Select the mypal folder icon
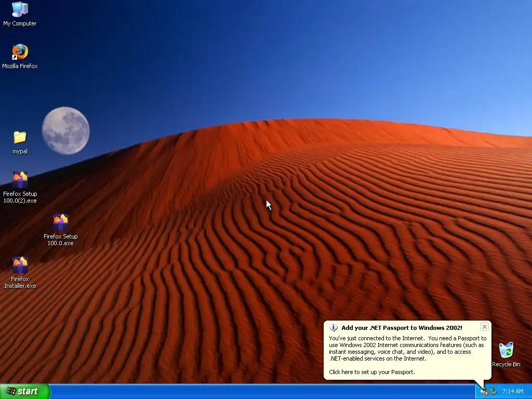This screenshot has height=399, width=532. 20,137
